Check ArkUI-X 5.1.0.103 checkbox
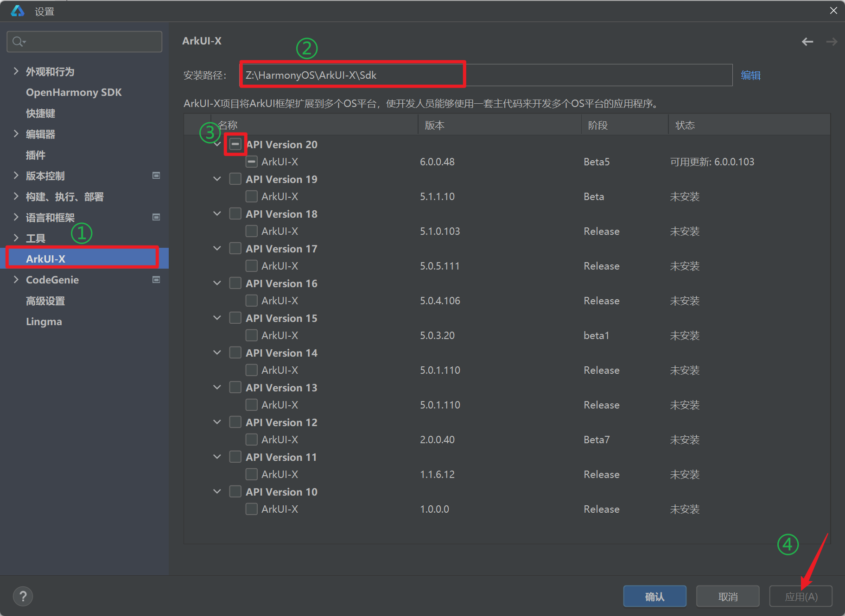Image resolution: width=845 pixels, height=616 pixels. tap(251, 231)
